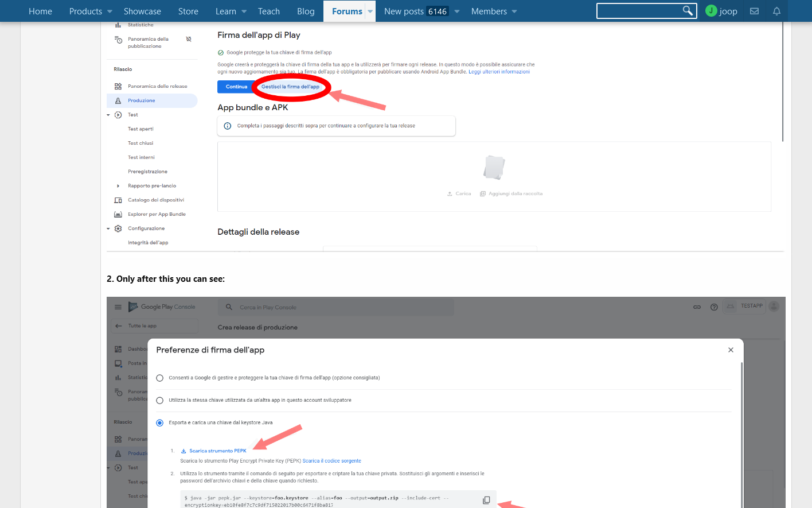Open the Blog menu item

pyautogui.click(x=306, y=11)
